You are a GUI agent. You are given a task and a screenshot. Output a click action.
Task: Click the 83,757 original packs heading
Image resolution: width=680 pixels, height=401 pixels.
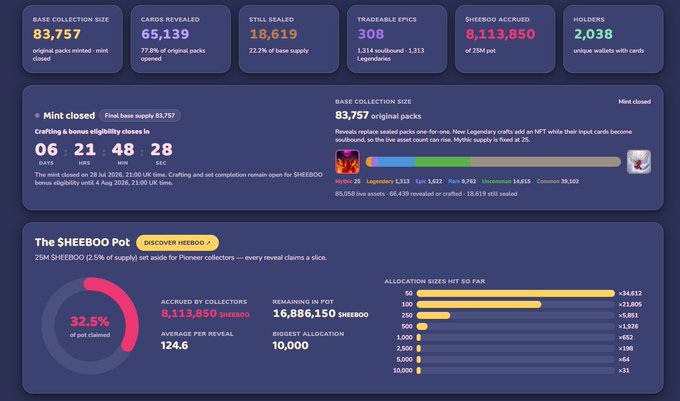pos(378,116)
